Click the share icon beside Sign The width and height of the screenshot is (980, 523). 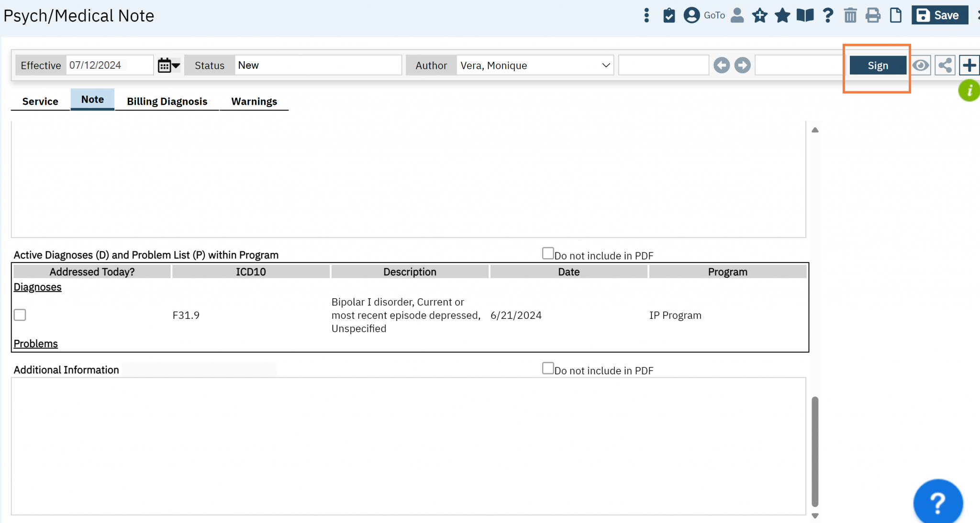[945, 65]
